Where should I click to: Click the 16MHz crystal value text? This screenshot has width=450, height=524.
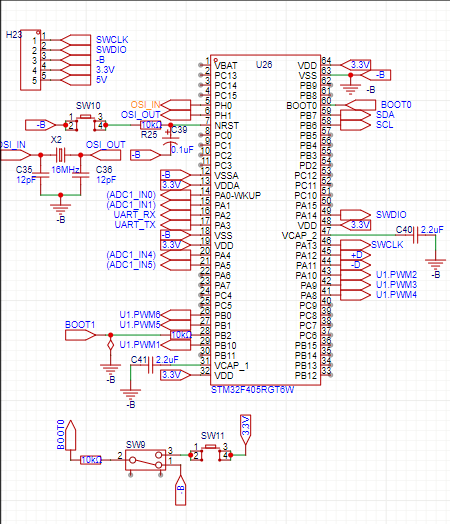click(x=66, y=170)
